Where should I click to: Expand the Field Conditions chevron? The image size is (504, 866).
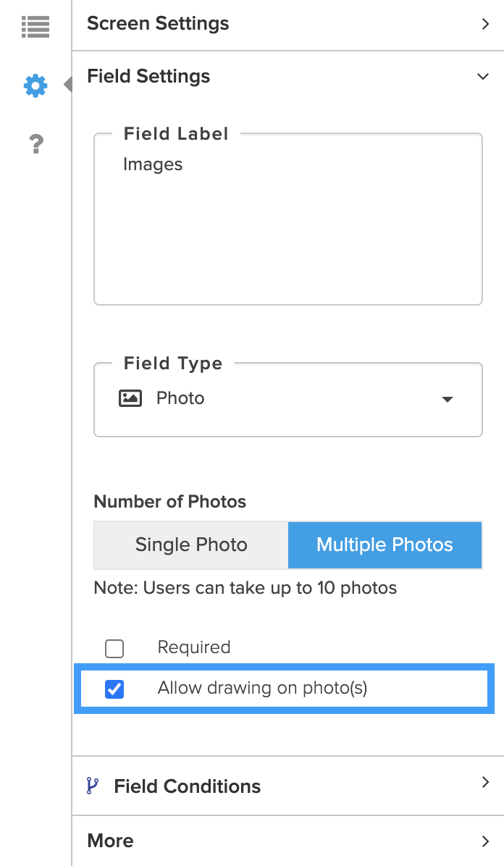click(x=485, y=783)
